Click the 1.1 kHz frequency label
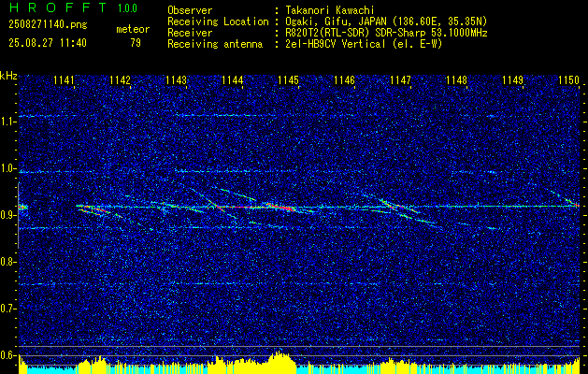Screen dimensions: 588x374 [7, 122]
